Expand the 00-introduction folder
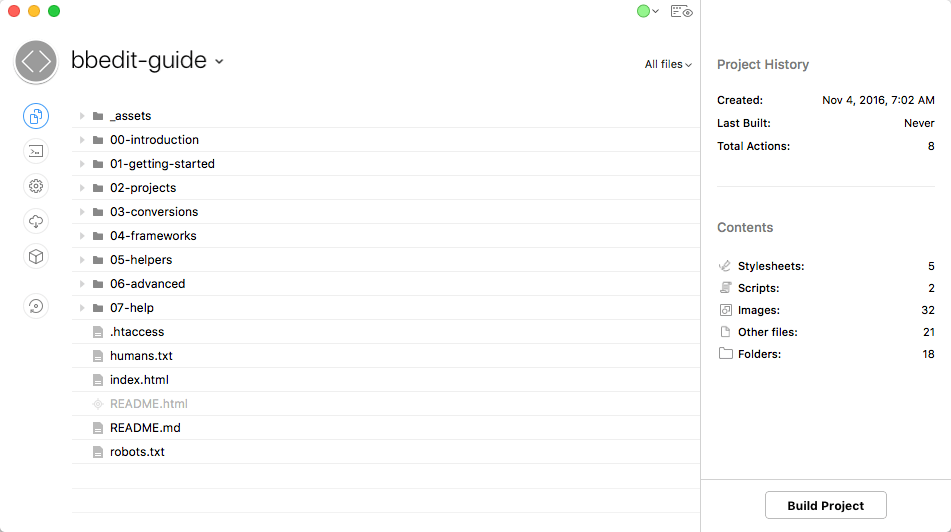This screenshot has height=532, width=951. [81, 140]
